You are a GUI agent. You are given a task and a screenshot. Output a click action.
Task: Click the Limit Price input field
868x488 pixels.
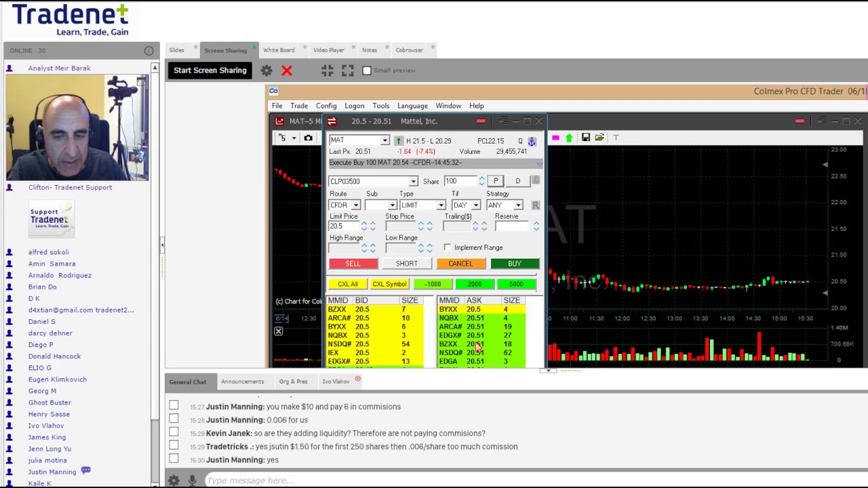344,226
